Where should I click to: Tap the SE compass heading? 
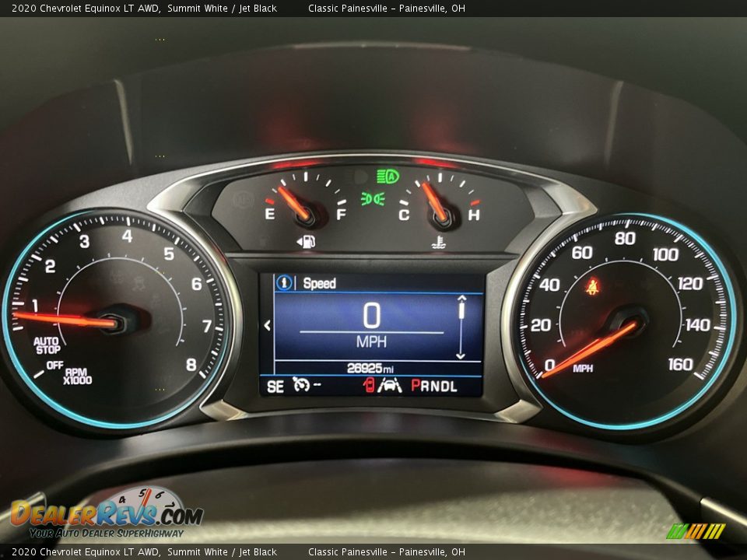pyautogui.click(x=275, y=386)
